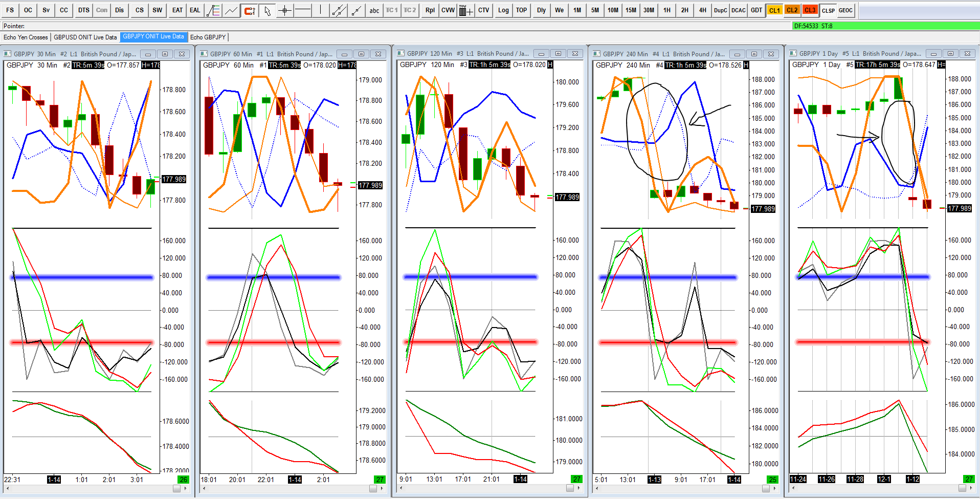Open the TVW grid-plus window tool

click(x=465, y=10)
